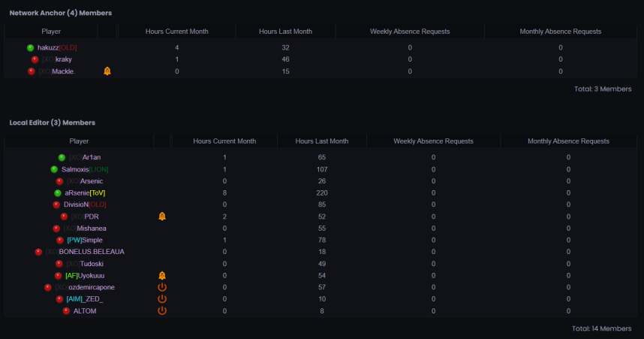Click the bell icon in PDR's row
Image resolution: width=644 pixels, height=339 pixels.
tap(162, 216)
